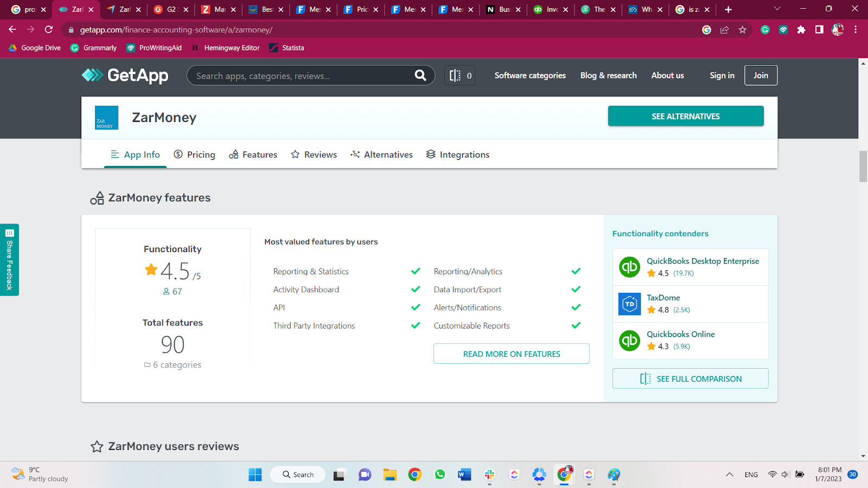The width and height of the screenshot is (868, 488).
Task: Bookmark this page with the star icon
Action: pos(743,30)
